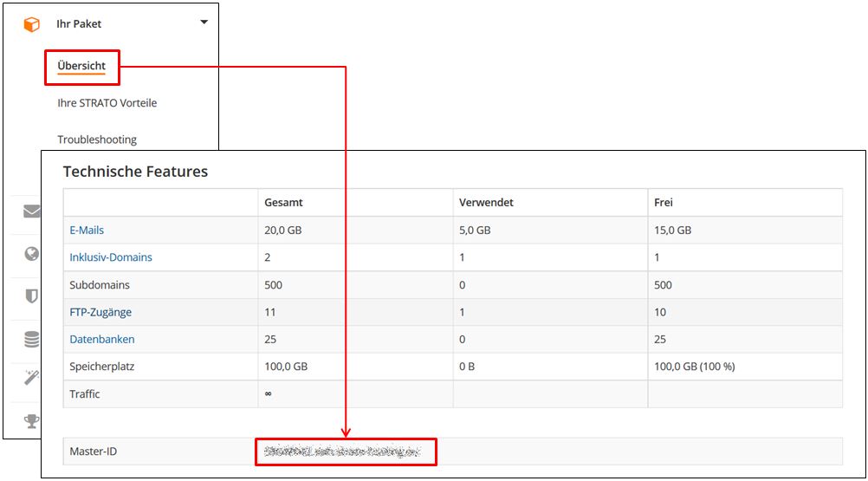Click the infinity Traffic total value
The width and height of the screenshot is (868, 481).
268,393
